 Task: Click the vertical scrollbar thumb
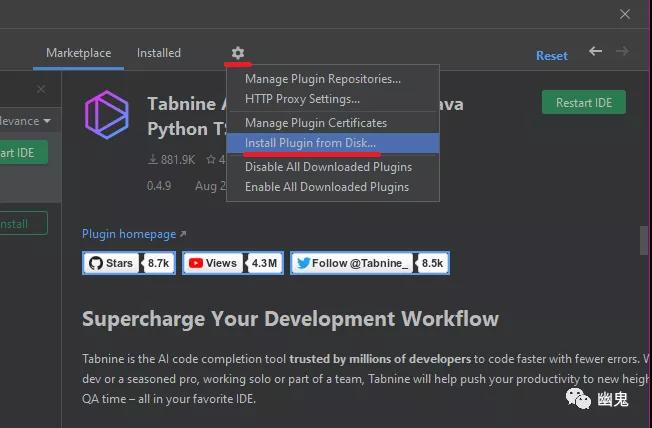point(644,240)
